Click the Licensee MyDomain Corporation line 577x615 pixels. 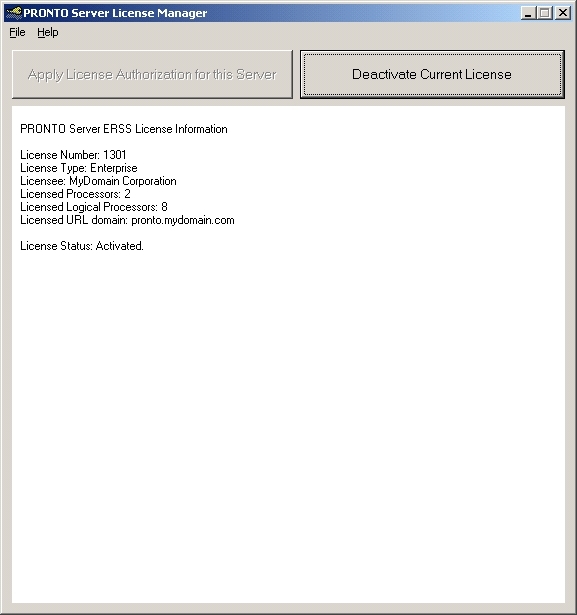point(98,181)
